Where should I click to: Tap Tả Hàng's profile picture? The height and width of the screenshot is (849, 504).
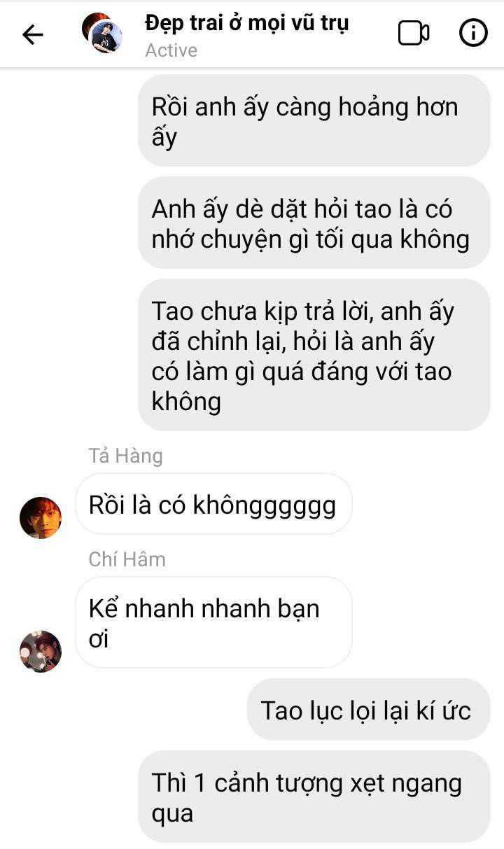pyautogui.click(x=41, y=518)
